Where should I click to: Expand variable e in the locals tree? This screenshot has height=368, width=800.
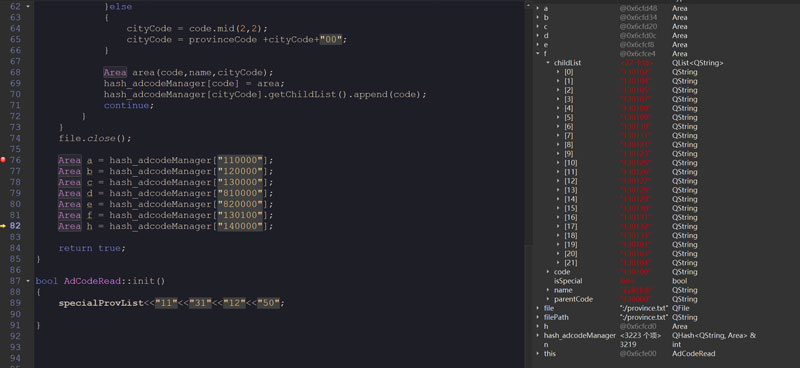[x=538, y=45]
